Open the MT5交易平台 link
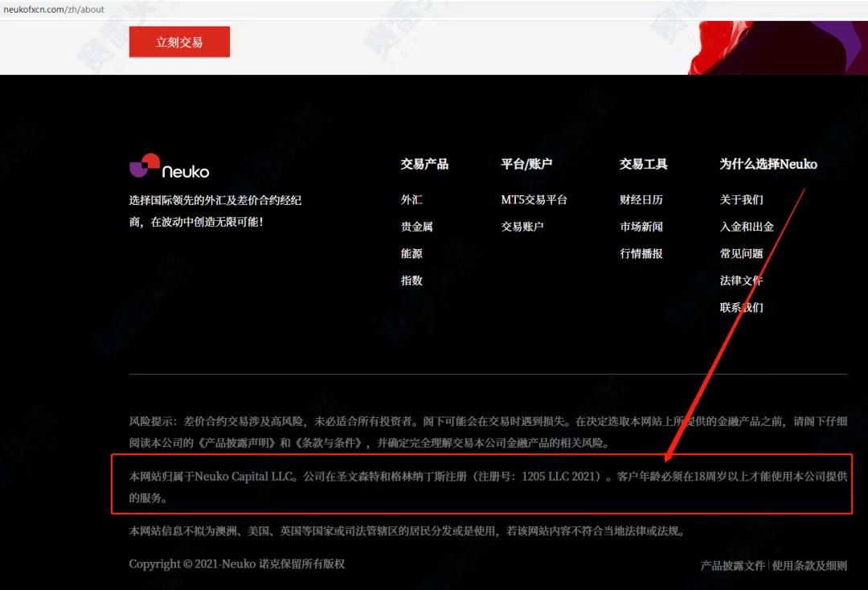Screen dimensions: 868x590 coord(534,200)
